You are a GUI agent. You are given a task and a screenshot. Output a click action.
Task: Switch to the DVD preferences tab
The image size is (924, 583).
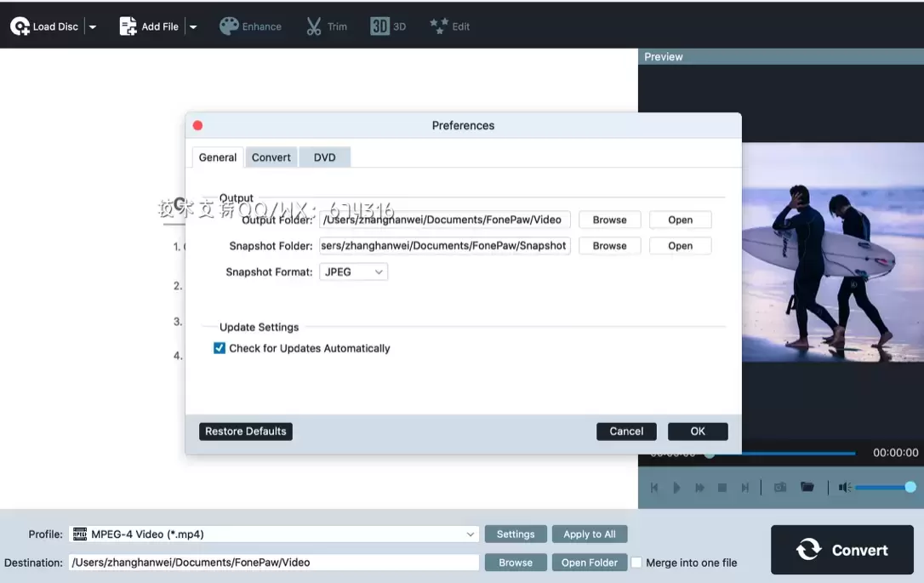(324, 157)
